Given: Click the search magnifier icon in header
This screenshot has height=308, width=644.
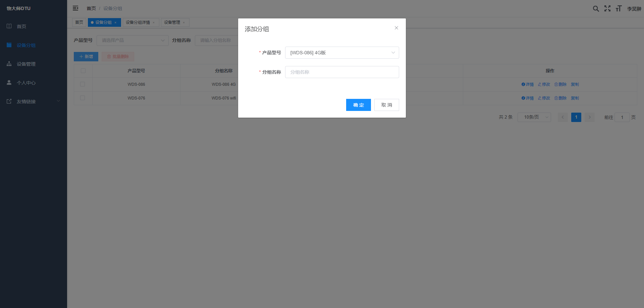Looking at the screenshot, I should click(x=596, y=9).
